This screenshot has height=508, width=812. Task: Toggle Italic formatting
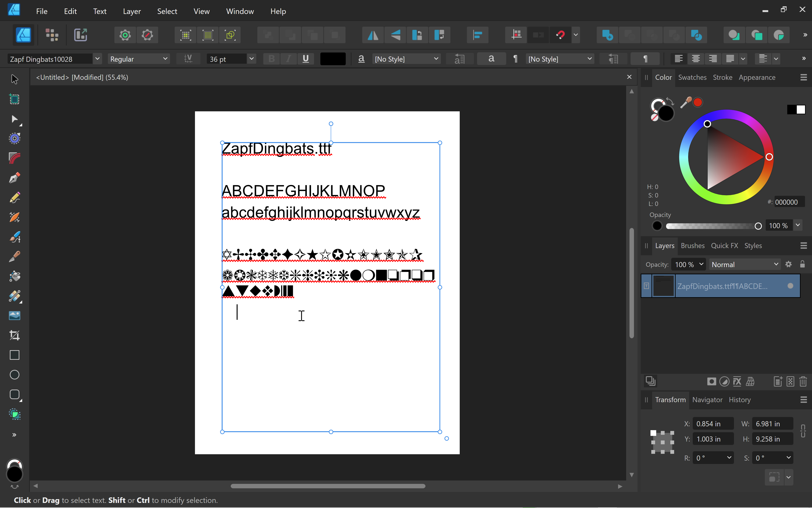click(x=289, y=59)
